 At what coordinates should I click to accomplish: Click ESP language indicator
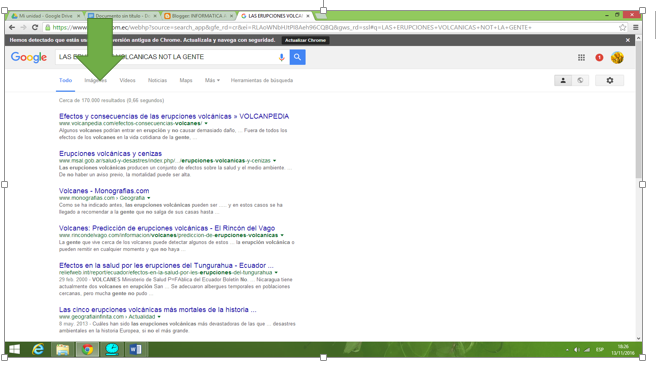tap(600, 350)
